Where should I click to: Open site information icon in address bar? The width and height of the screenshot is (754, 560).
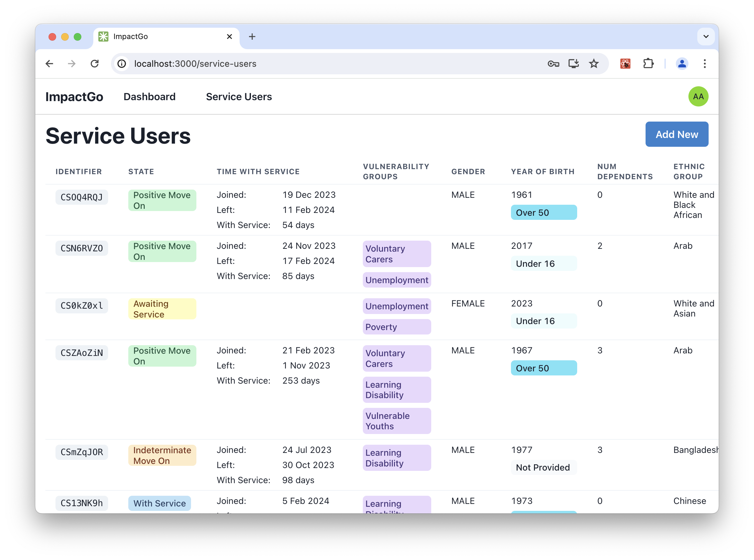122,64
